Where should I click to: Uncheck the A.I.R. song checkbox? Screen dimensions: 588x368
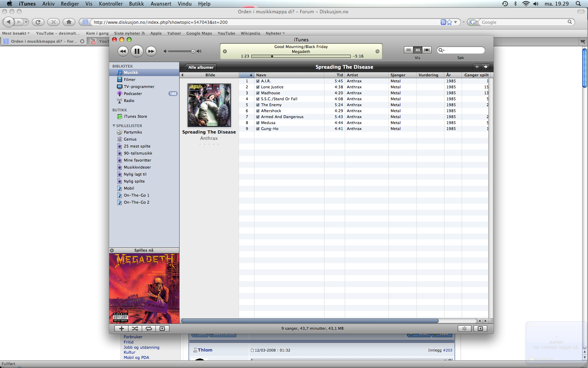258,81
